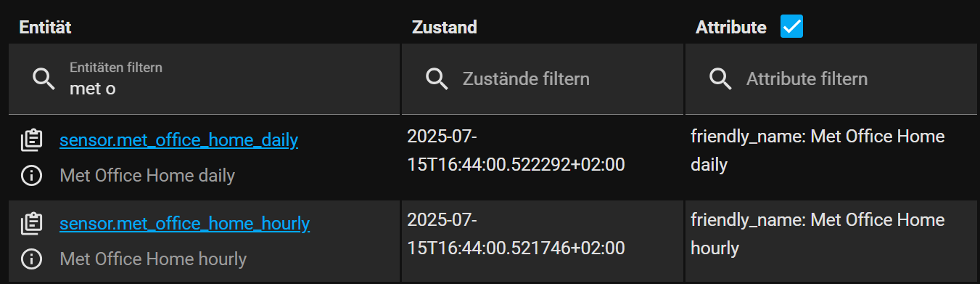Open info for Met Office Home hourly

click(31, 259)
